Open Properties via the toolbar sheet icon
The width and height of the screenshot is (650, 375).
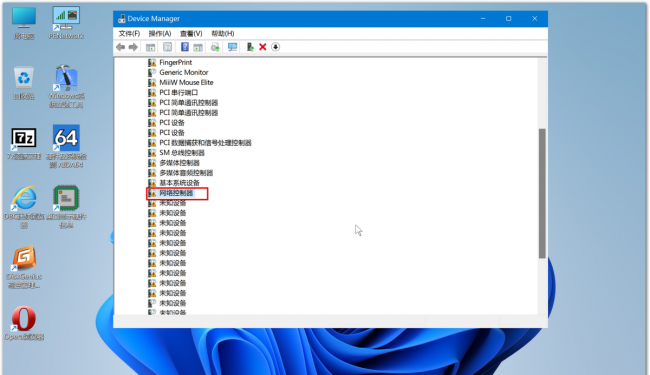[167, 47]
